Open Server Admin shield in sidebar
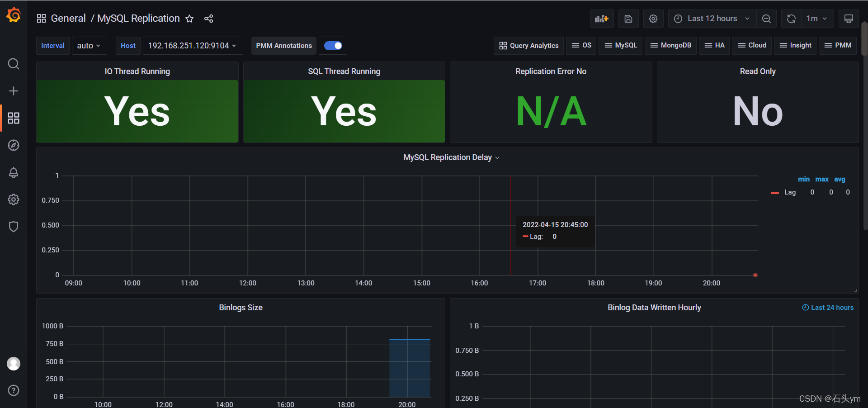 pyautogui.click(x=14, y=227)
